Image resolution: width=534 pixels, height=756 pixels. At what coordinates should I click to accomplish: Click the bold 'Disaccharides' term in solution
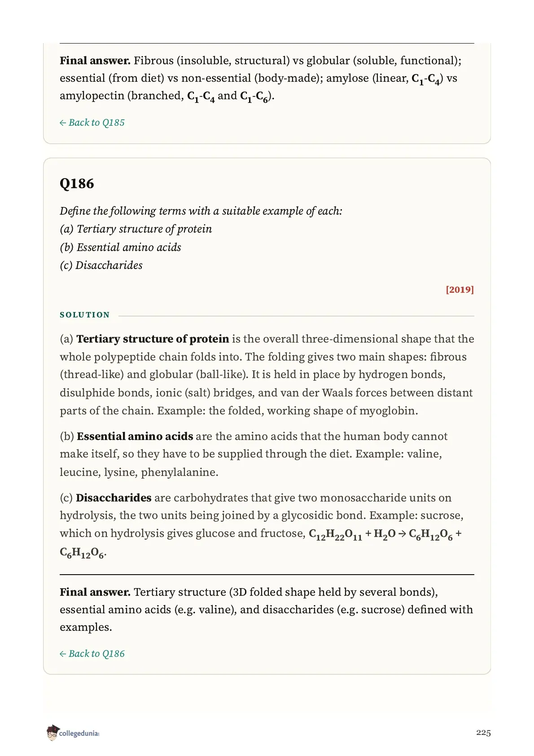[x=114, y=498]
